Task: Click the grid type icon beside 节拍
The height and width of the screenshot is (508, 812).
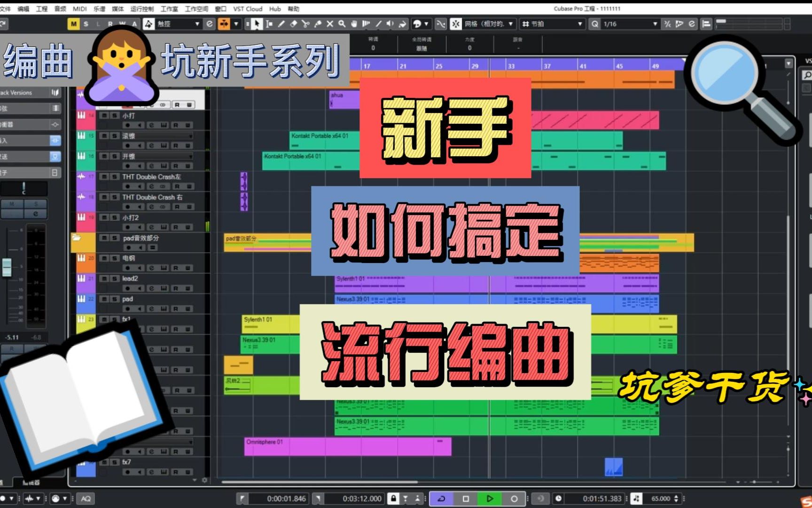Action: [x=525, y=24]
